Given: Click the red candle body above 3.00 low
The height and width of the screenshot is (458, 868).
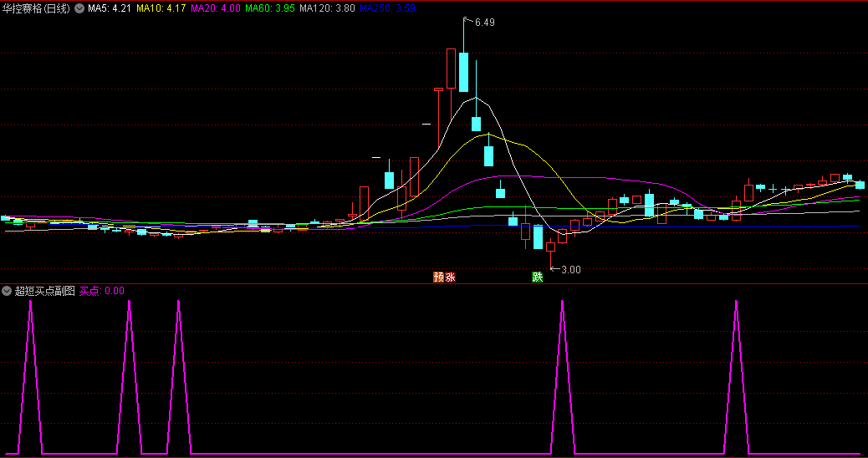Looking at the screenshot, I should click(x=549, y=247).
